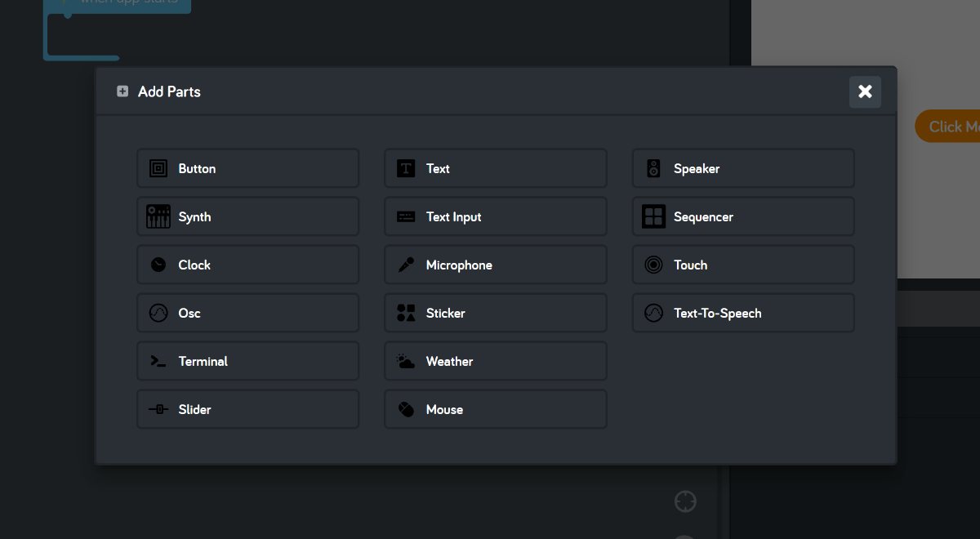Click the Microphone icon
Screen dimensions: 980x539
pyautogui.click(x=406, y=265)
